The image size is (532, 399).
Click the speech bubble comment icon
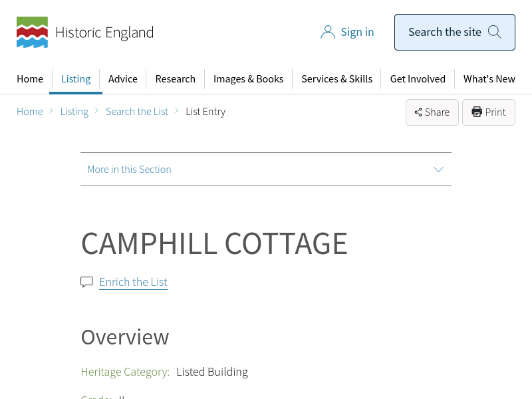click(86, 282)
